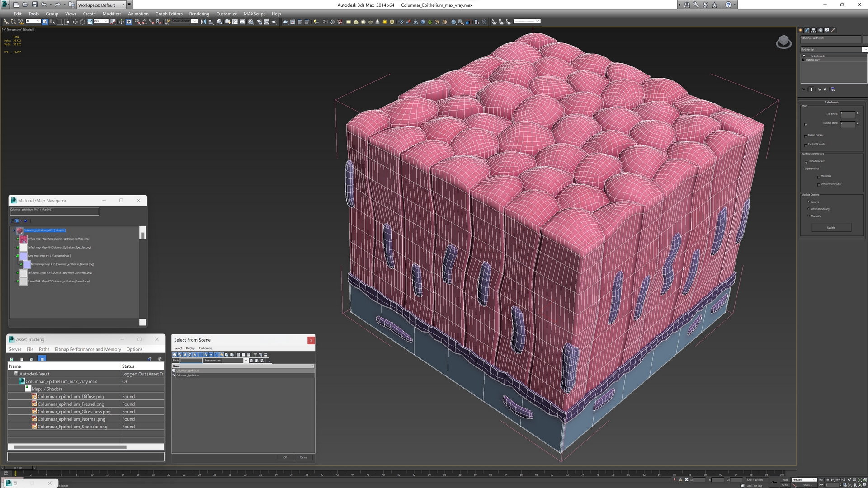
Task: Click the Diffuse map pink swatch
Action: [x=23, y=239]
